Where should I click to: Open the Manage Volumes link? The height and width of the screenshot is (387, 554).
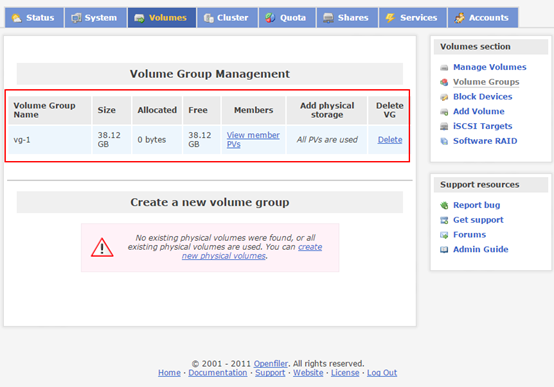[x=490, y=67]
